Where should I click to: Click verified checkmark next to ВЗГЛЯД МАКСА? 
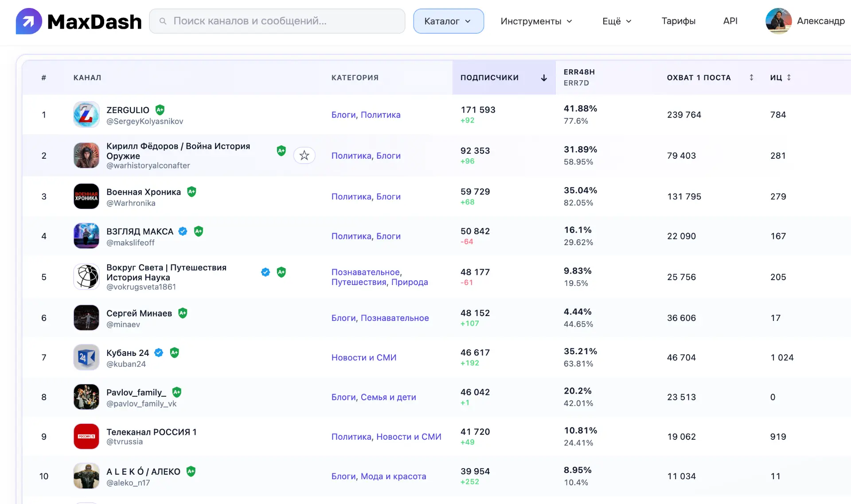(183, 231)
